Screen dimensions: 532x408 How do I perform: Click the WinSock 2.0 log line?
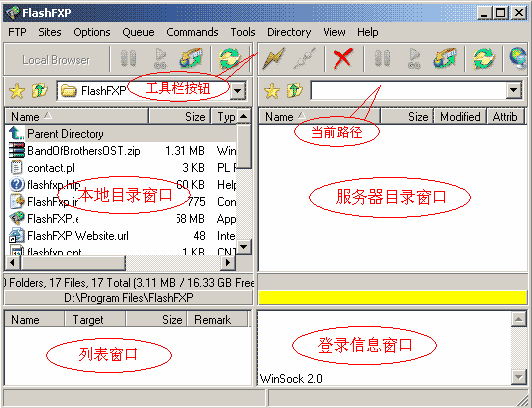[x=291, y=378]
